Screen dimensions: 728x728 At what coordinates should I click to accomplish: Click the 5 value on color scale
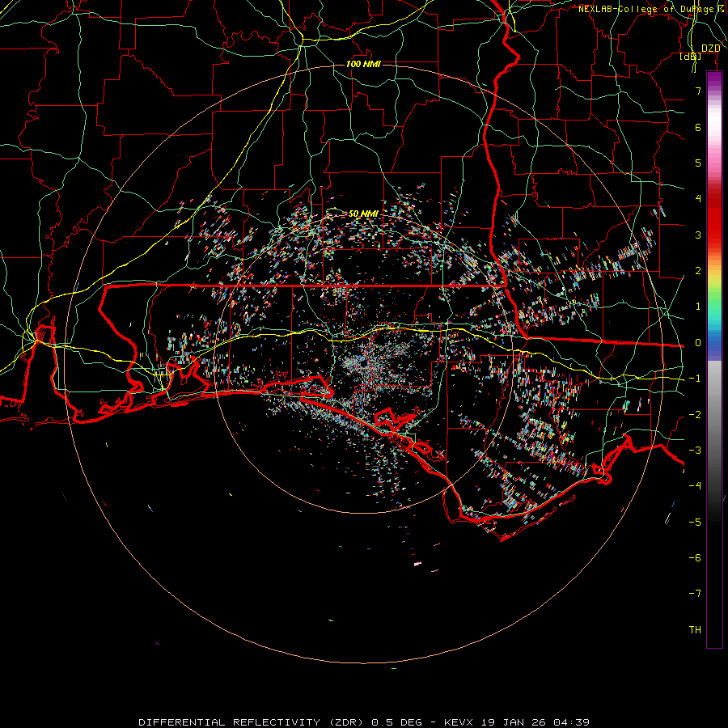[x=698, y=163]
